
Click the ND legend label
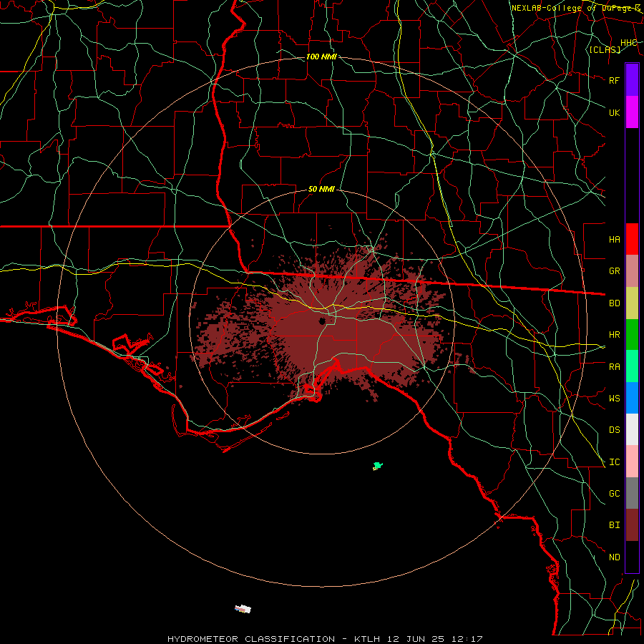(x=614, y=557)
